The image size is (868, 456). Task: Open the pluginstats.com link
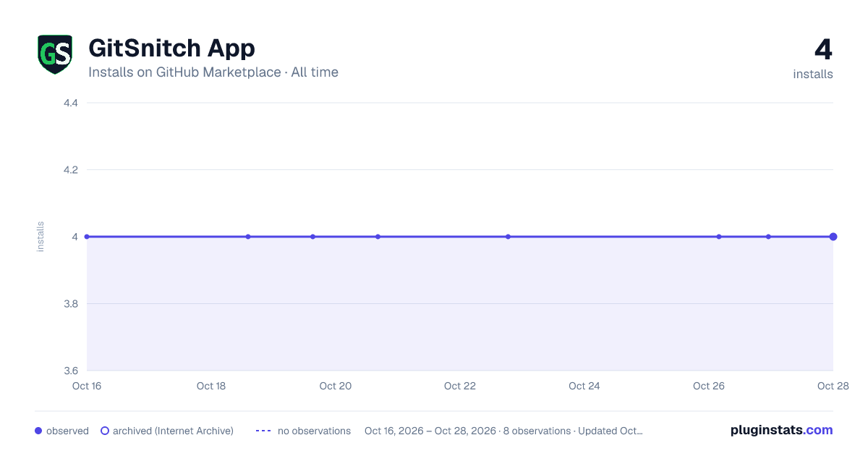pos(782,430)
